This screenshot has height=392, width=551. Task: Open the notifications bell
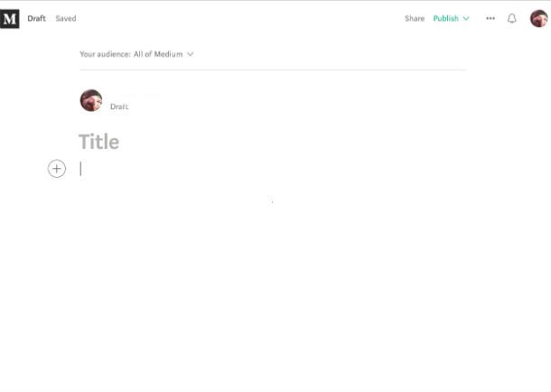(511, 19)
